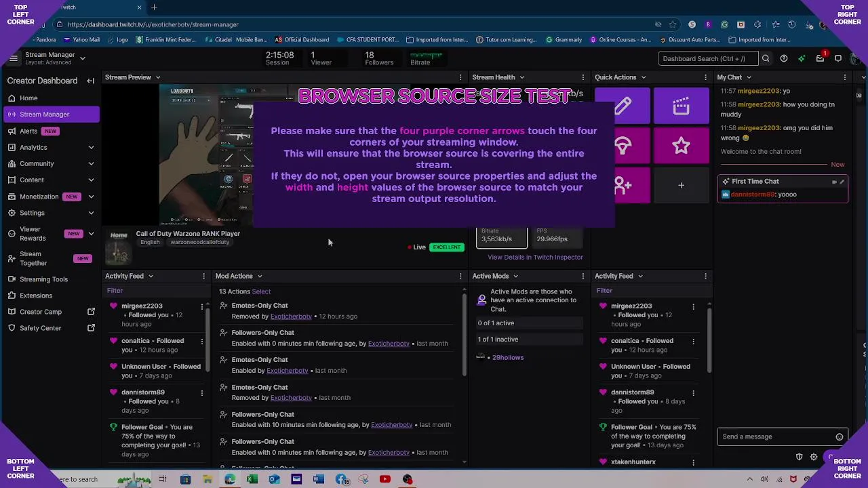Open View Details in Twitch Inspector

click(535, 258)
